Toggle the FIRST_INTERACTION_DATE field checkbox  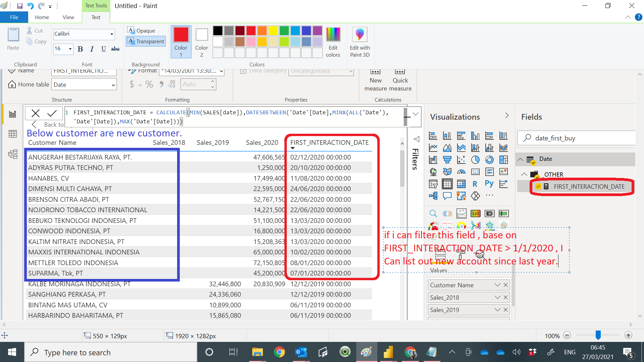pos(538,186)
